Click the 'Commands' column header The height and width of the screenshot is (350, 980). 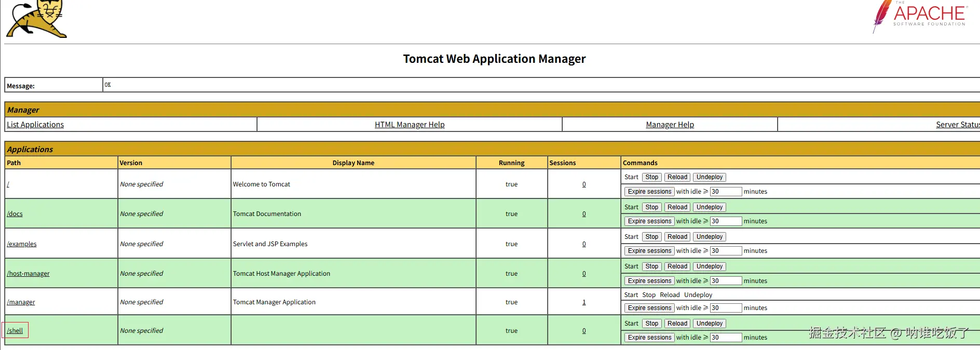[640, 163]
